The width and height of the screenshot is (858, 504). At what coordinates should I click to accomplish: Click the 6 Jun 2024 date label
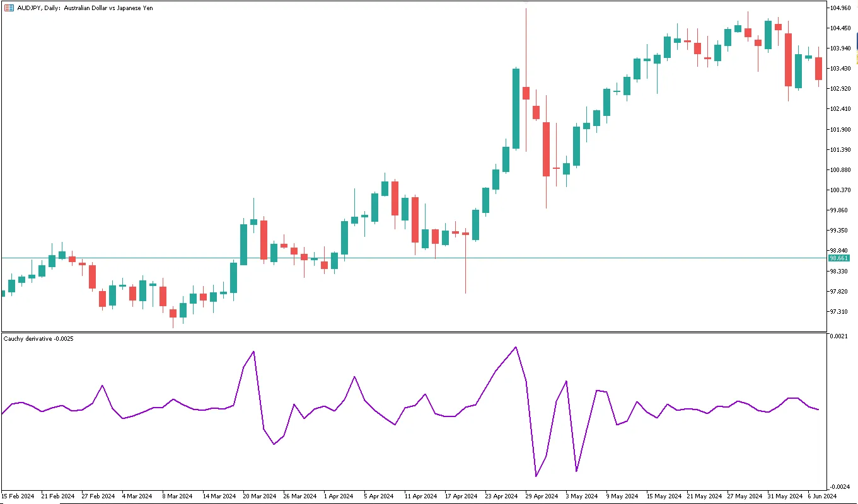[x=823, y=496]
